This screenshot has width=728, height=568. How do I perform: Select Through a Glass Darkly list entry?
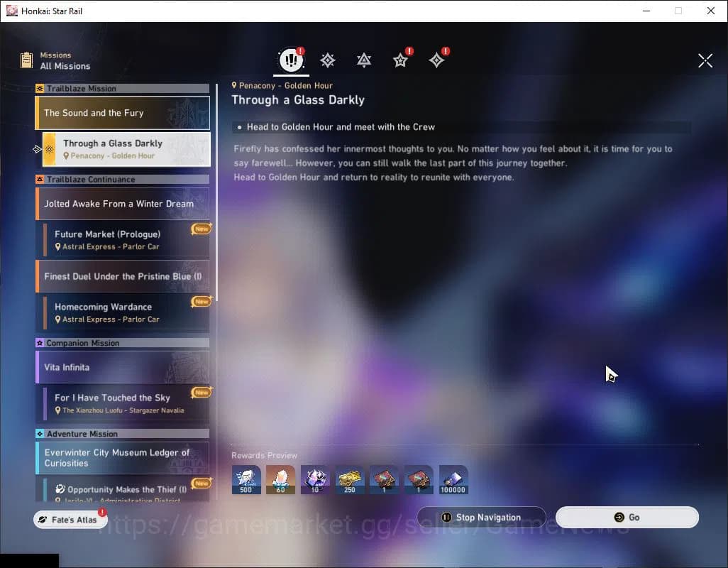(126, 149)
